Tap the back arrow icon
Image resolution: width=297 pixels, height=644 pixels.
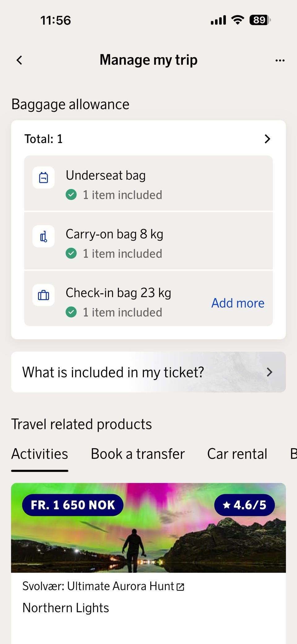point(19,60)
